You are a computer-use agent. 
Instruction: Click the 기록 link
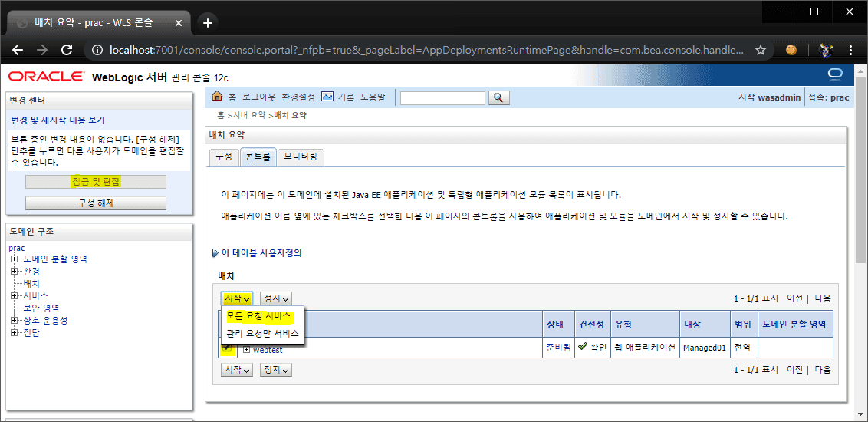pos(345,97)
